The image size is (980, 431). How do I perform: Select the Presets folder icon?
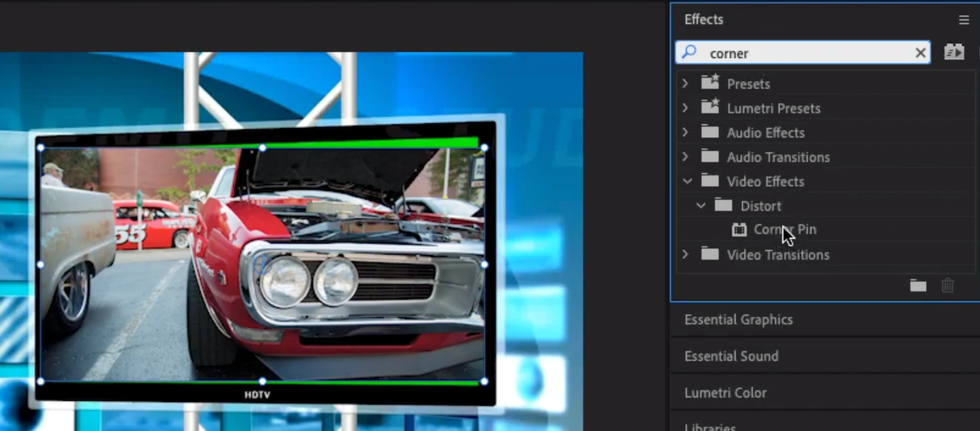710,82
